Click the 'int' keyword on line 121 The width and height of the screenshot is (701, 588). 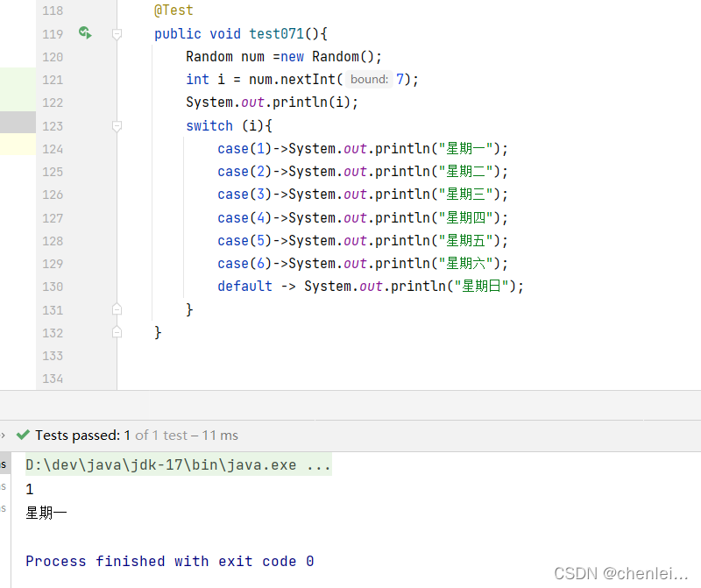click(x=197, y=80)
